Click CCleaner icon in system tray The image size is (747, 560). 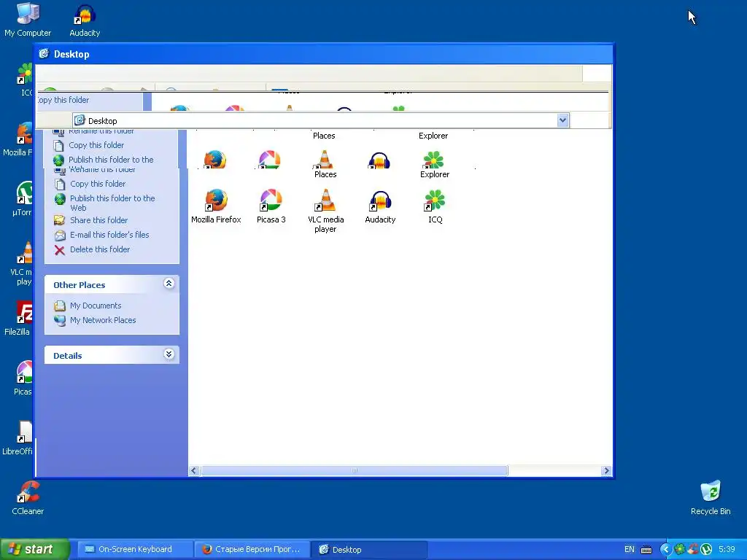pyautogui.click(x=693, y=549)
